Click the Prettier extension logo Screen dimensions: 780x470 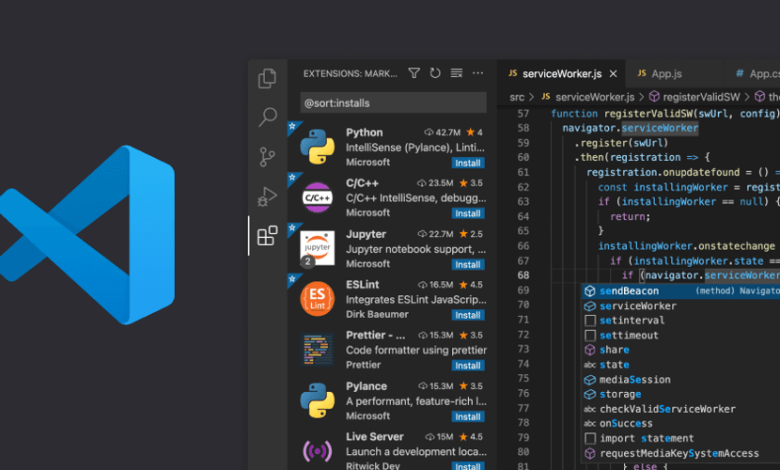pos(317,349)
